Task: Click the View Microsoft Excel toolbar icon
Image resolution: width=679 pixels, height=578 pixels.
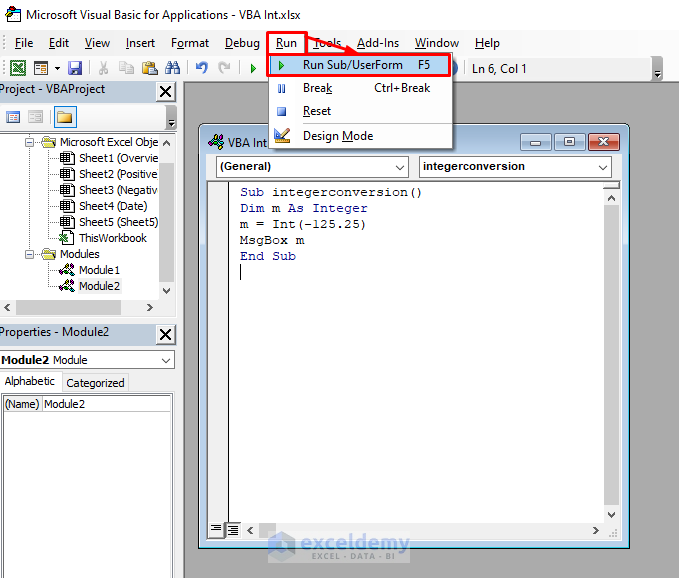Action: 18,68
